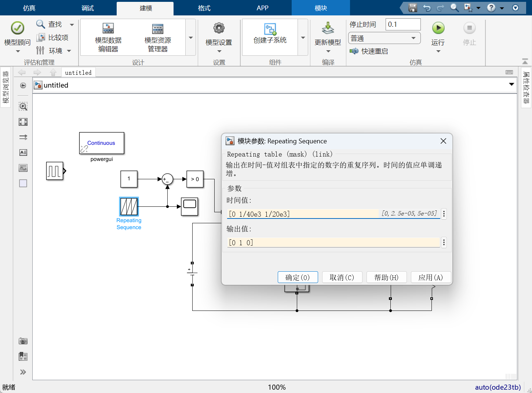This screenshot has width=532, height=393.
Task: Toggle Fast Restart (快速重启)
Action: coord(369,51)
